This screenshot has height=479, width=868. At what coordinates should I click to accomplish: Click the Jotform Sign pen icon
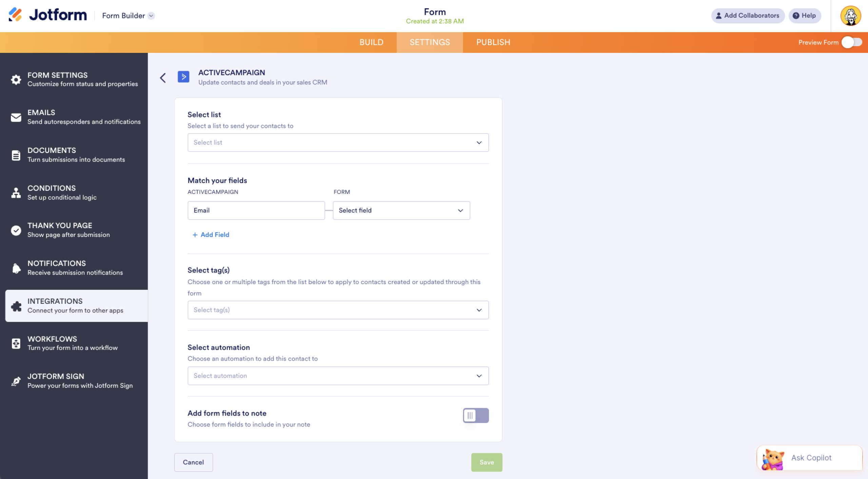point(16,381)
